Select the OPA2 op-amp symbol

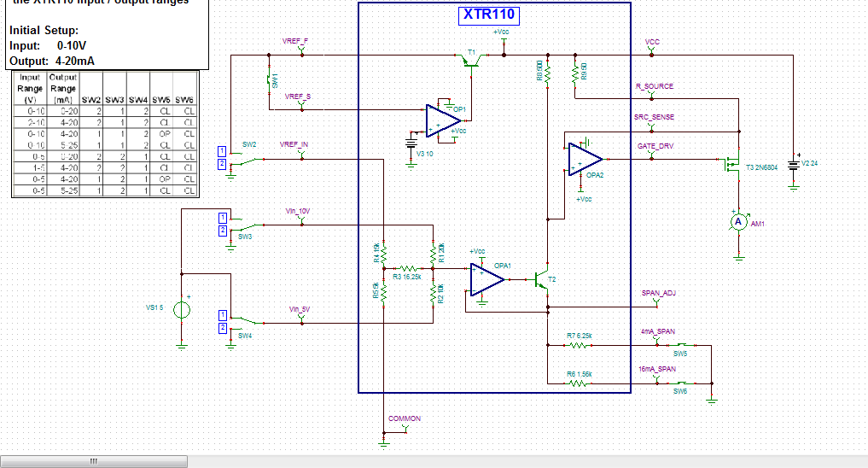(585, 160)
